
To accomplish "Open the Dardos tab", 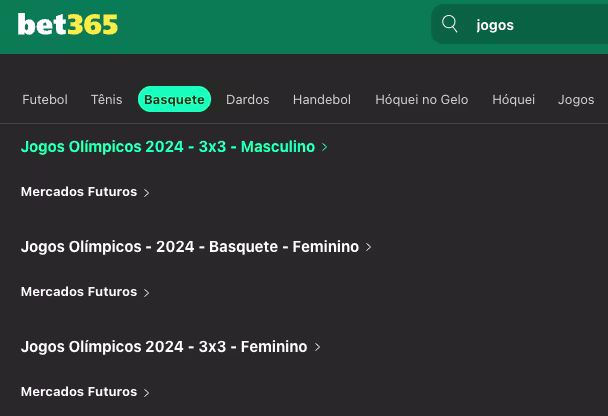I will click(247, 100).
